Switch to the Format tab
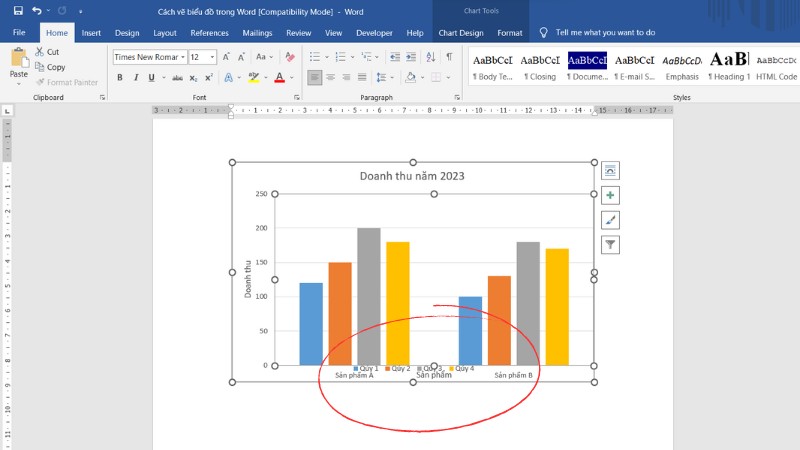Viewport: 800px width, 450px height. coord(510,33)
